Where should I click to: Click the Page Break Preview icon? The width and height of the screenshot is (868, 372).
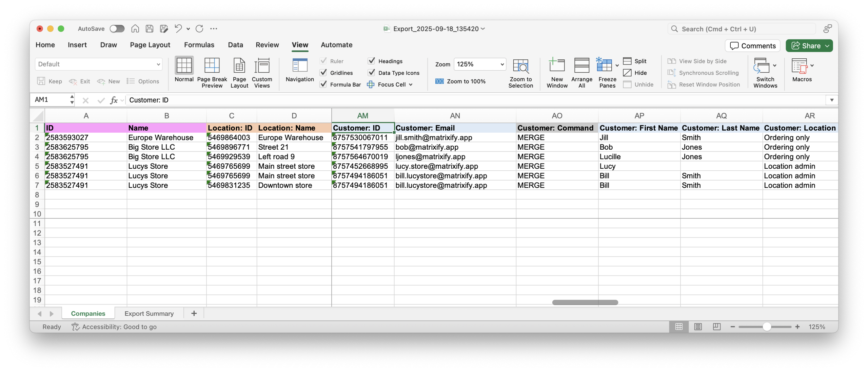212,66
